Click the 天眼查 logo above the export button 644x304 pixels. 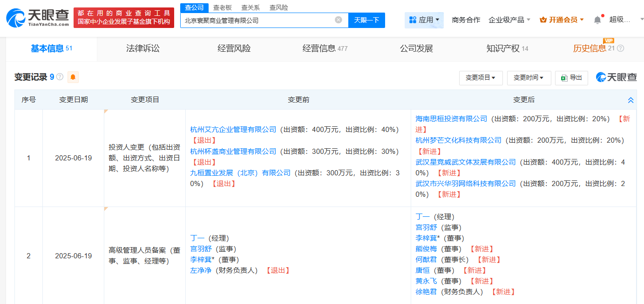click(x=616, y=77)
